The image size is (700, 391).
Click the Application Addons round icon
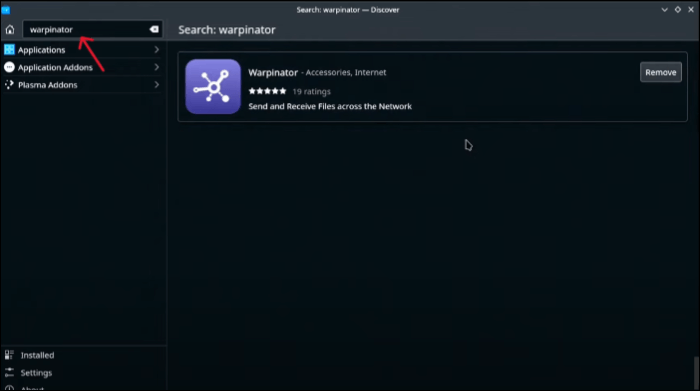(x=9, y=67)
